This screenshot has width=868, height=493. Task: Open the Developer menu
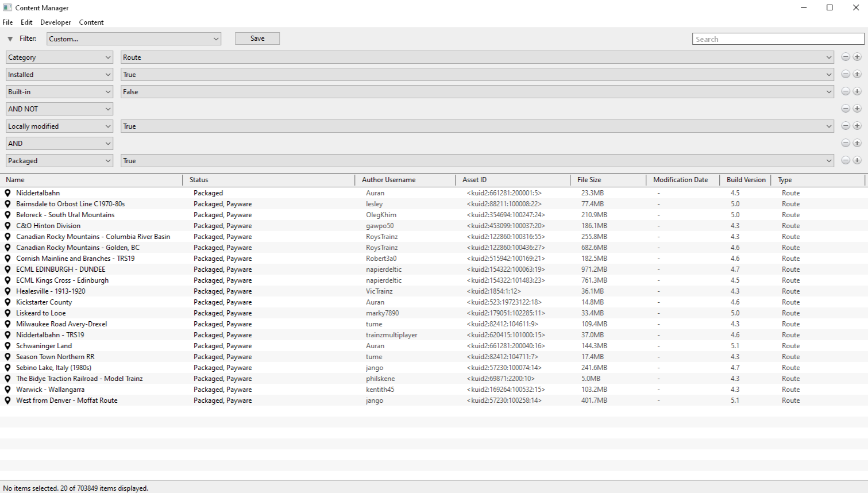click(56, 22)
